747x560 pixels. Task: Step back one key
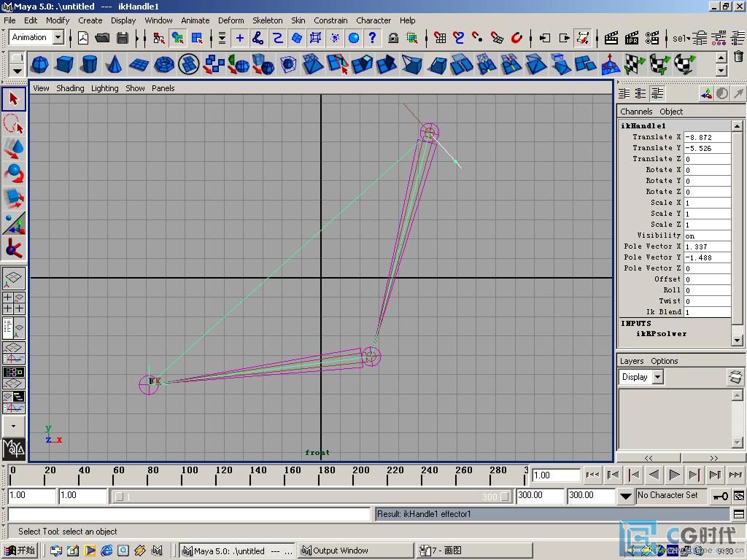pyautogui.click(x=634, y=475)
